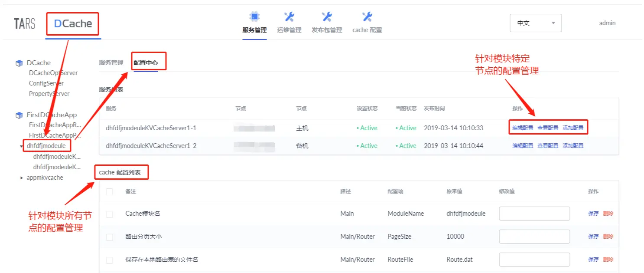Select dhfdfjmodeule module in the tree
Screen dimensions: 644x273
(x=46, y=146)
